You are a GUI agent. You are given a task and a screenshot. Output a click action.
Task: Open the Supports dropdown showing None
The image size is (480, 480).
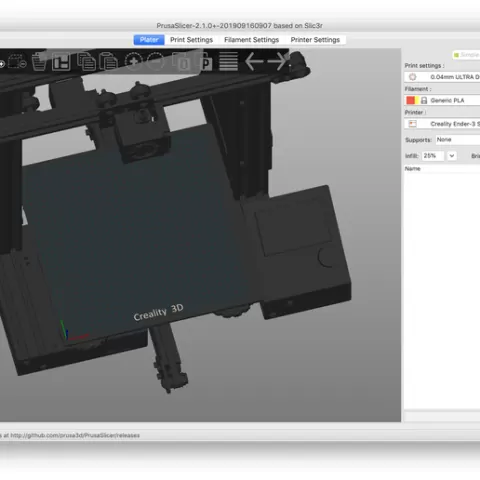tap(458, 140)
